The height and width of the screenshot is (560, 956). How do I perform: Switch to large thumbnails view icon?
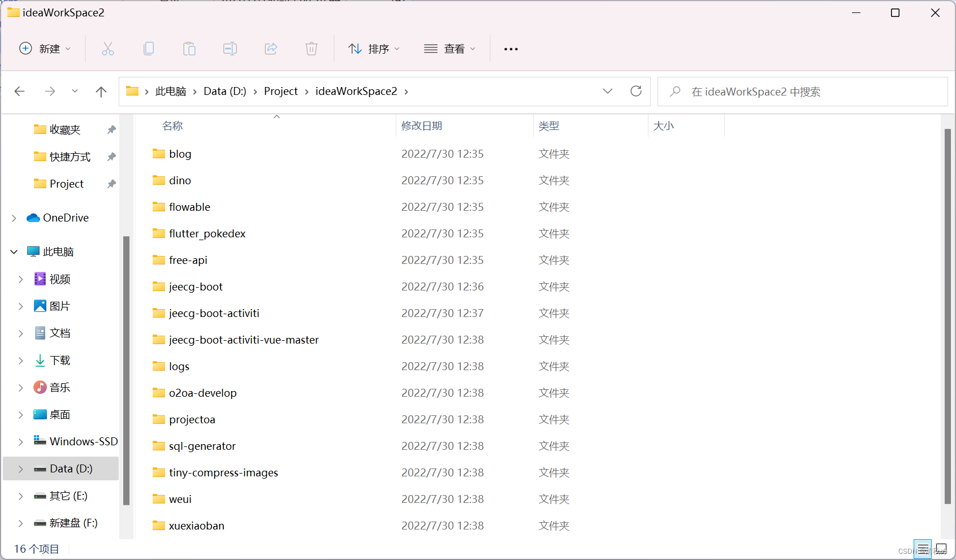click(x=941, y=548)
